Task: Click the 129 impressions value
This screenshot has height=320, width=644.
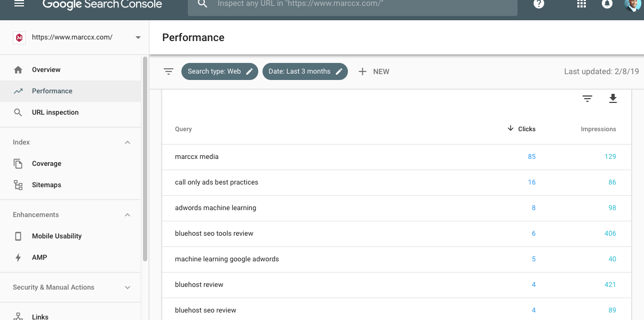Action: click(610, 157)
